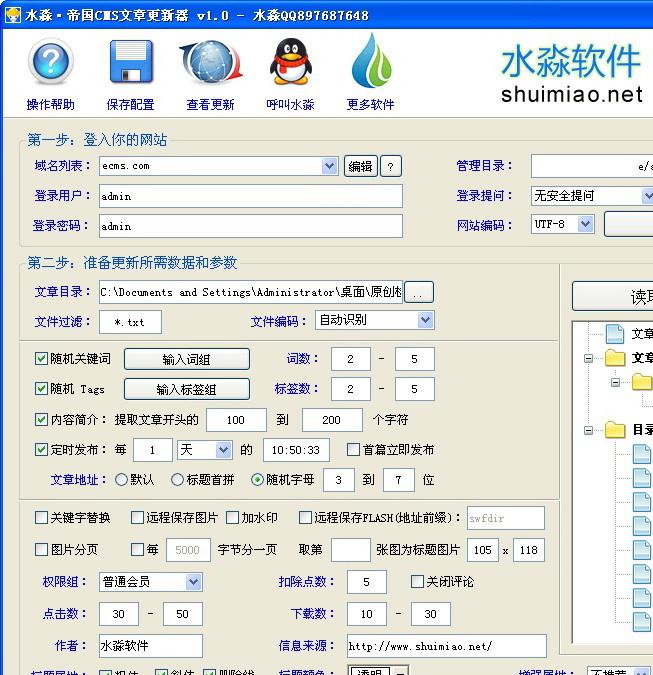Click 随机字母 maximum length field 7
This screenshot has width=653, height=675.
[x=399, y=480]
